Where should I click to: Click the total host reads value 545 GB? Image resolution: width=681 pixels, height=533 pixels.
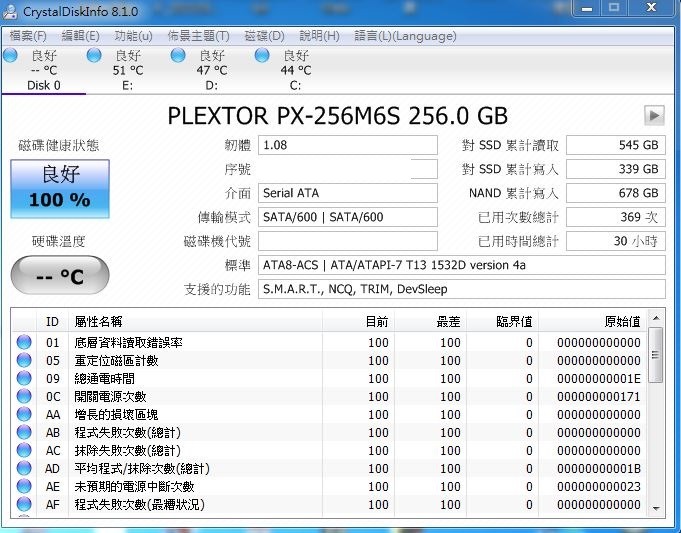click(615, 145)
